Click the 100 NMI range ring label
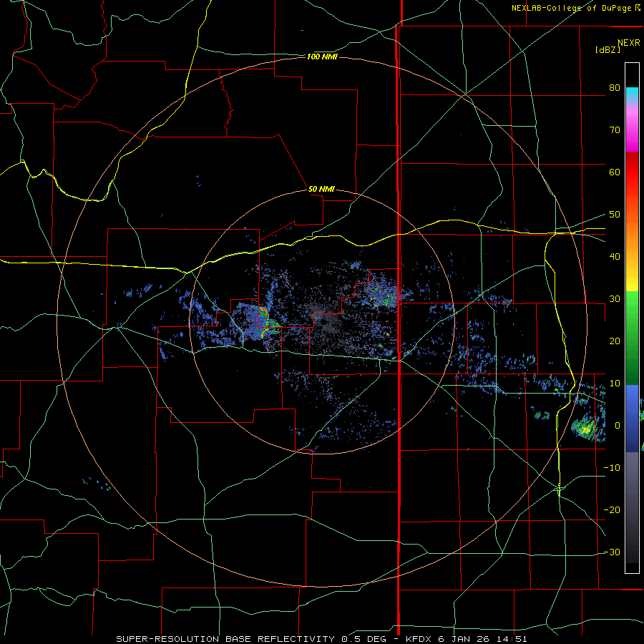The image size is (644, 644). (322, 57)
